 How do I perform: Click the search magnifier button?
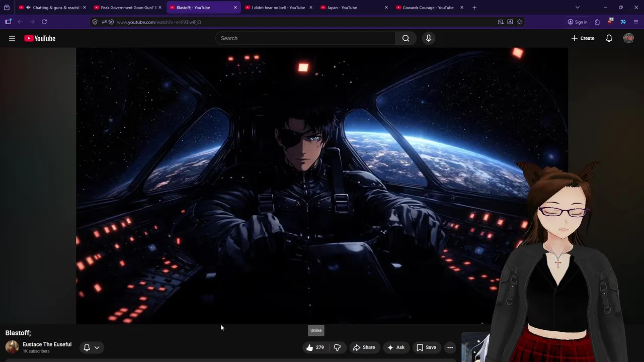[x=406, y=38]
